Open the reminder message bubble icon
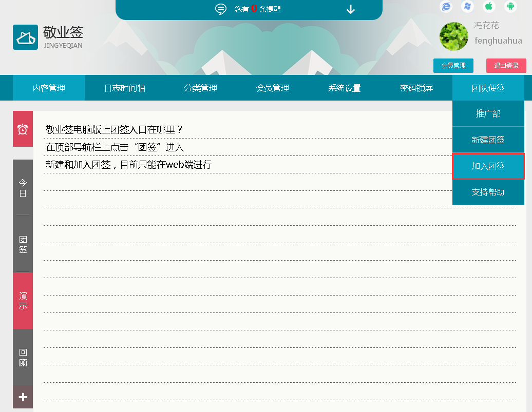This screenshot has width=532, height=412. click(x=220, y=9)
